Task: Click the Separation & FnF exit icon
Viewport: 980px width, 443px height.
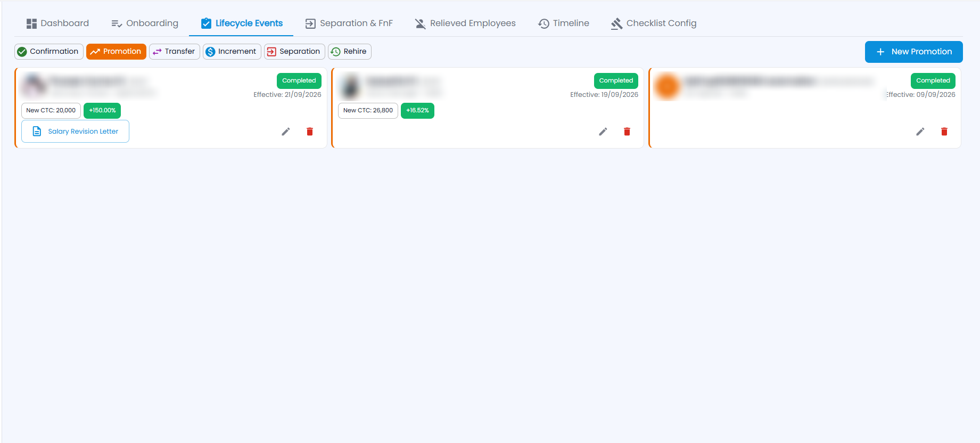Action: [310, 23]
